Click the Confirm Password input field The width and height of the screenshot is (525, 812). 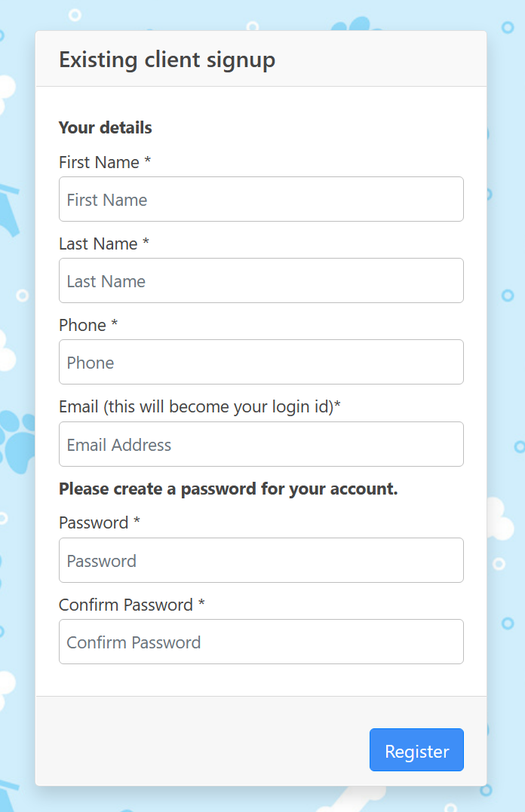(x=261, y=642)
